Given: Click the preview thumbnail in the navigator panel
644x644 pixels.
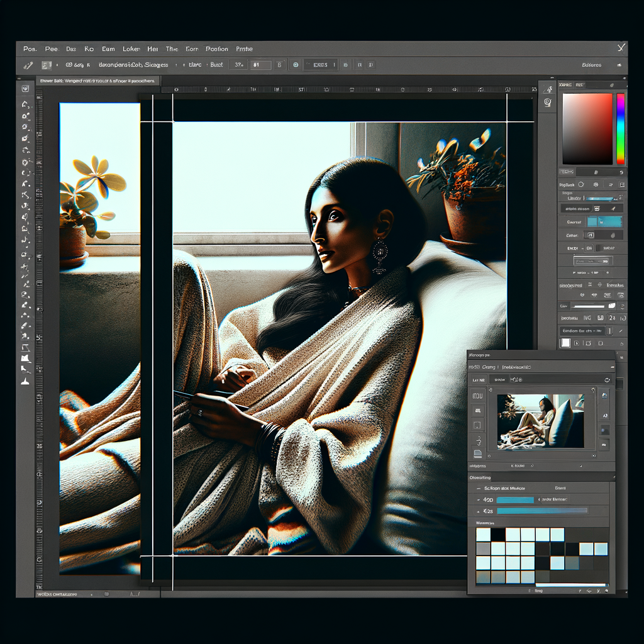Looking at the screenshot, I should (540, 421).
